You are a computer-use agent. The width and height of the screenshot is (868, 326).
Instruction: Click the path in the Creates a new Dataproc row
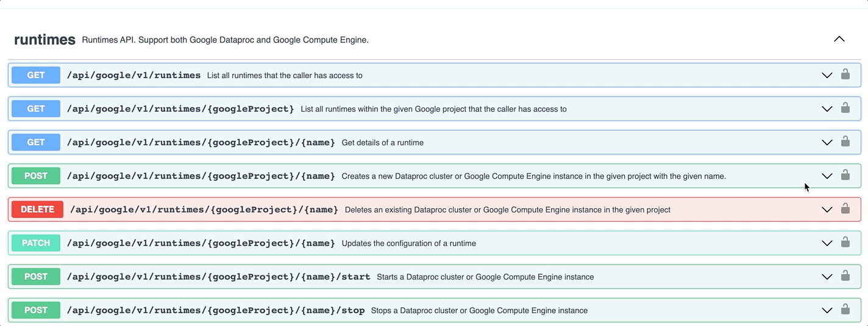pyautogui.click(x=201, y=176)
